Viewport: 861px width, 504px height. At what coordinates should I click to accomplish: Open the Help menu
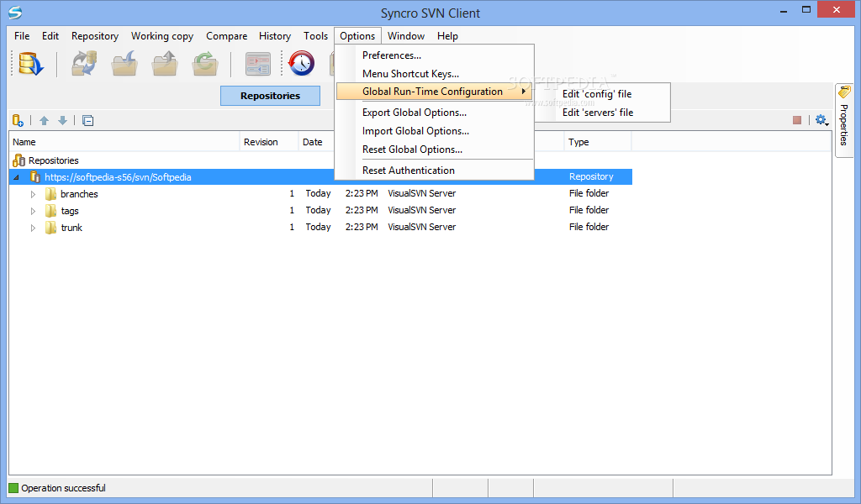[447, 35]
